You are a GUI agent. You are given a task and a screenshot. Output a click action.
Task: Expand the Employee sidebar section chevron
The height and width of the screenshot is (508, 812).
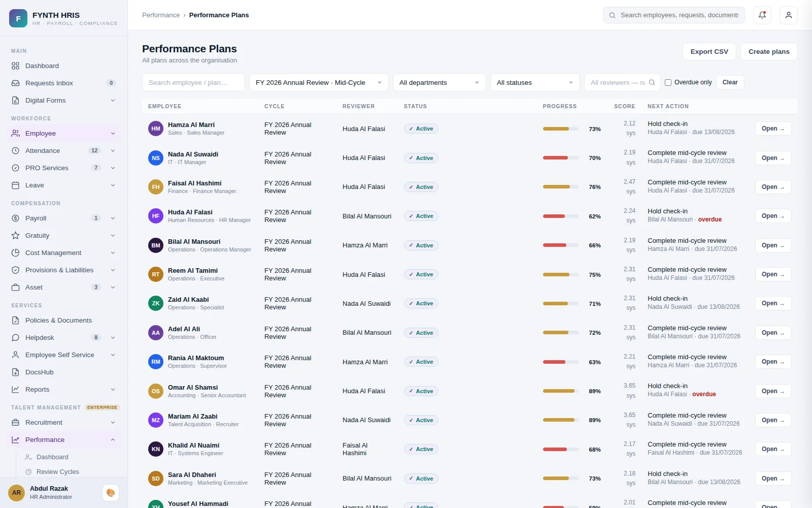click(113, 134)
